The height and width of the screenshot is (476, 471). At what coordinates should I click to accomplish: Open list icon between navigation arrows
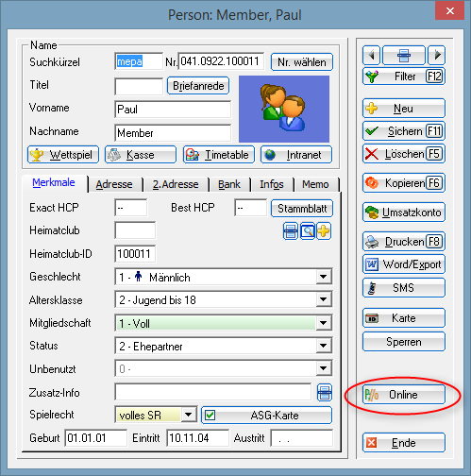pyautogui.click(x=404, y=55)
